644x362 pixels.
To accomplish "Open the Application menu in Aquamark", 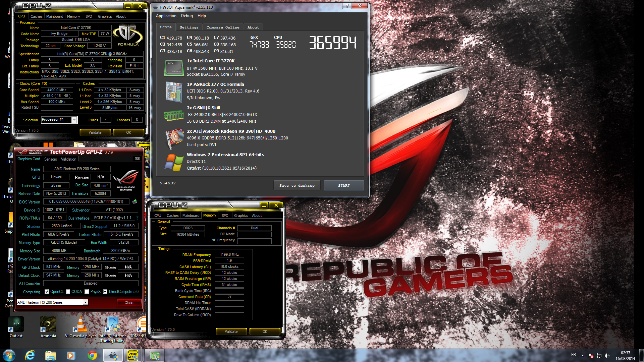I will [166, 16].
